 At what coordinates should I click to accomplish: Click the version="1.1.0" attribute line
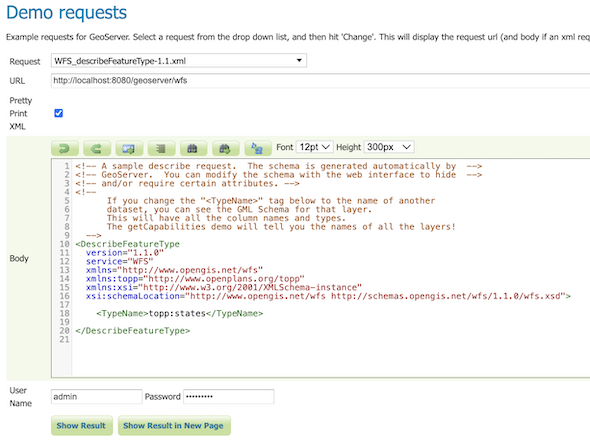pos(125,252)
